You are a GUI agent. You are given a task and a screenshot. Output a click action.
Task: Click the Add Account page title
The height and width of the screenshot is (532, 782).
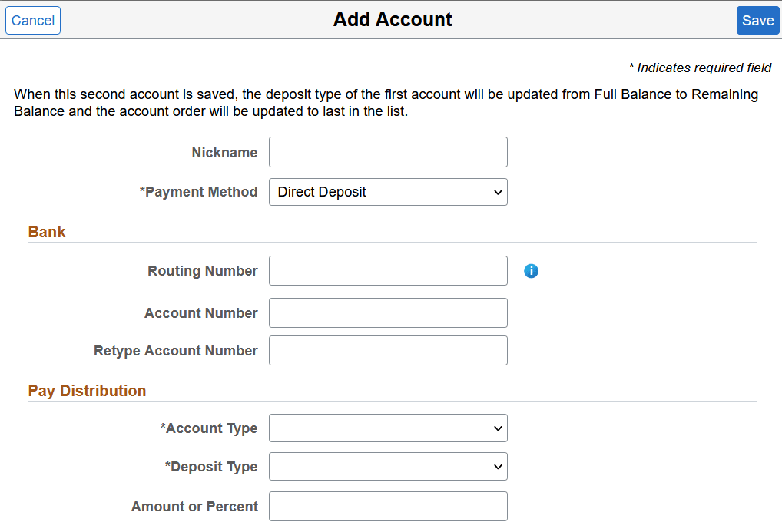[x=393, y=19]
